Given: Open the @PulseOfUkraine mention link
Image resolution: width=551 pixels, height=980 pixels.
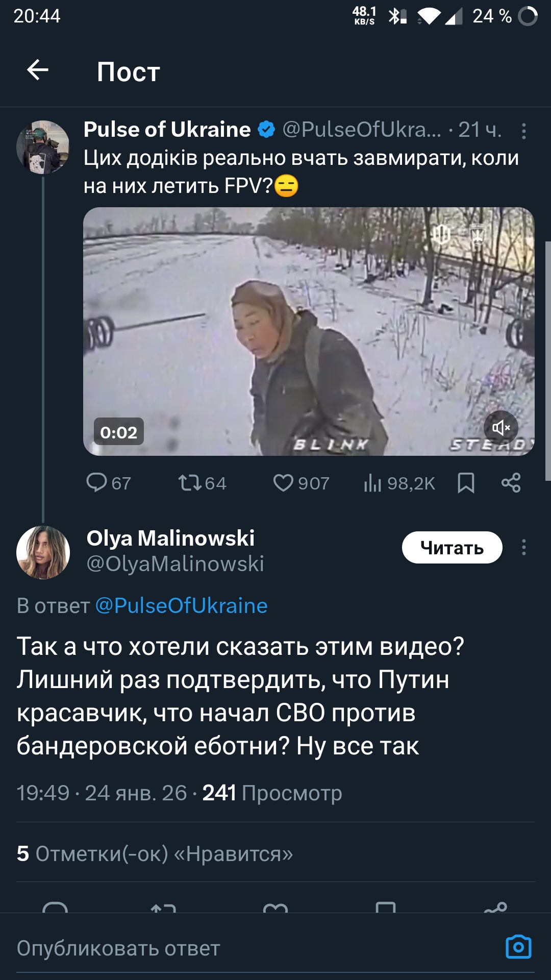Looking at the screenshot, I should (x=181, y=606).
